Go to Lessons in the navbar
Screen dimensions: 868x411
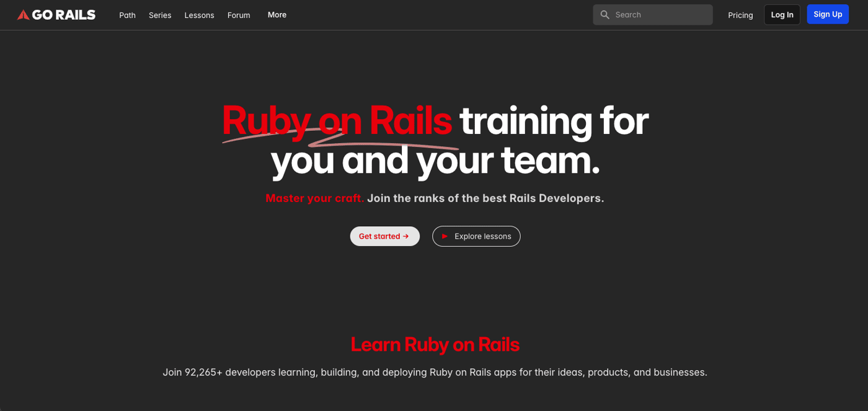(199, 15)
